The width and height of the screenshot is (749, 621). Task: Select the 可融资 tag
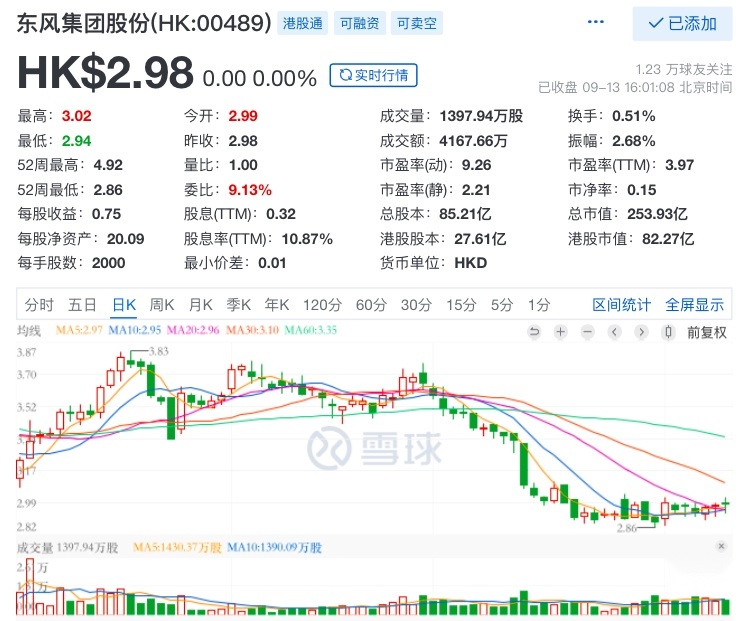tap(359, 23)
